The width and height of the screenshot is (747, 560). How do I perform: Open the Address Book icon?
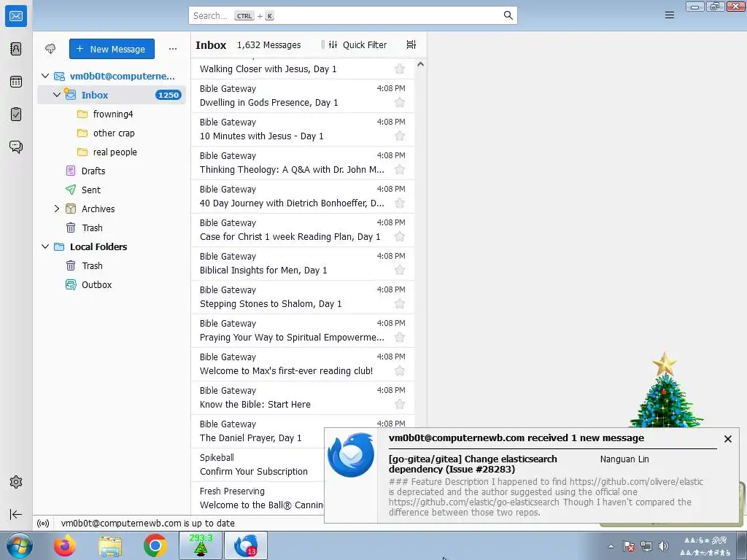(x=16, y=49)
